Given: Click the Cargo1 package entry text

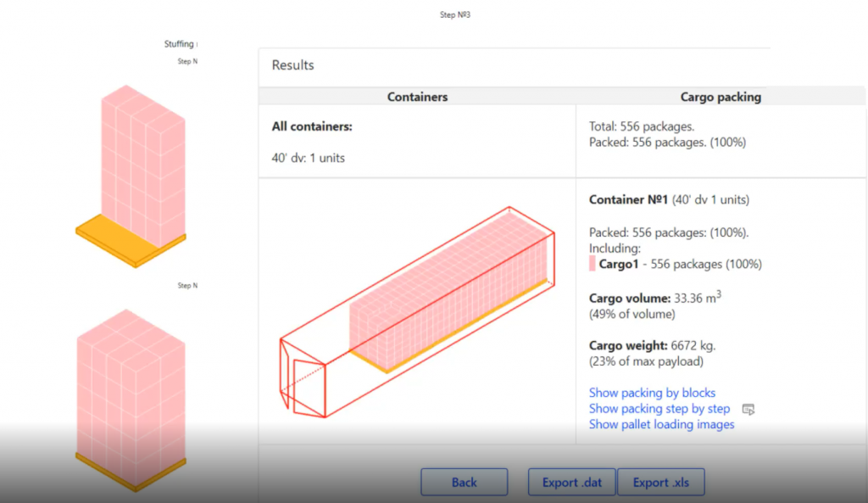Looking at the screenshot, I should (x=680, y=264).
